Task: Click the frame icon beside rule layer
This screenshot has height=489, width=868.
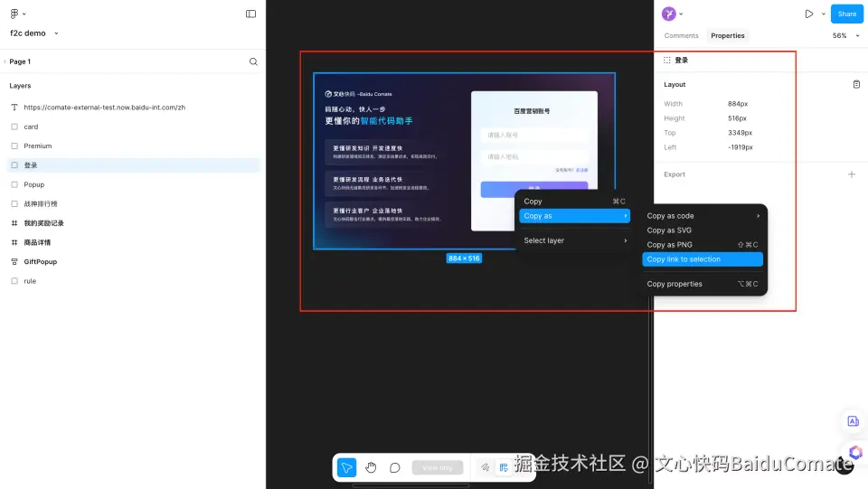Action: 14,281
